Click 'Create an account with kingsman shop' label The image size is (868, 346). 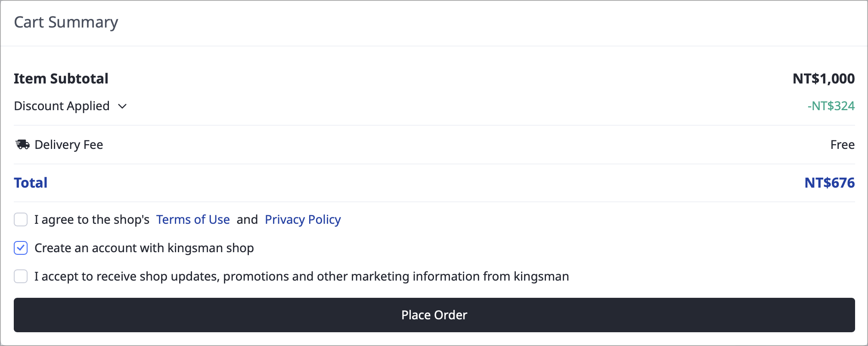coord(144,248)
